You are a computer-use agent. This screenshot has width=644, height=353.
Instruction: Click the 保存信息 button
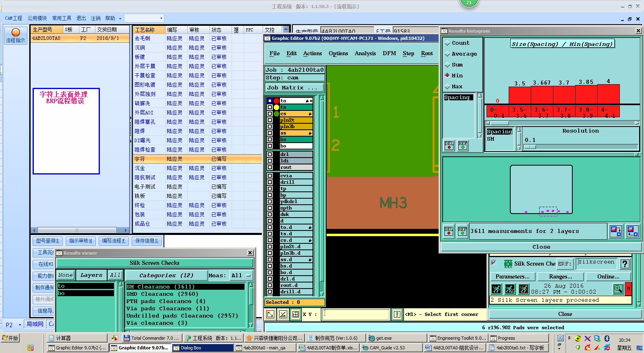coord(147,241)
